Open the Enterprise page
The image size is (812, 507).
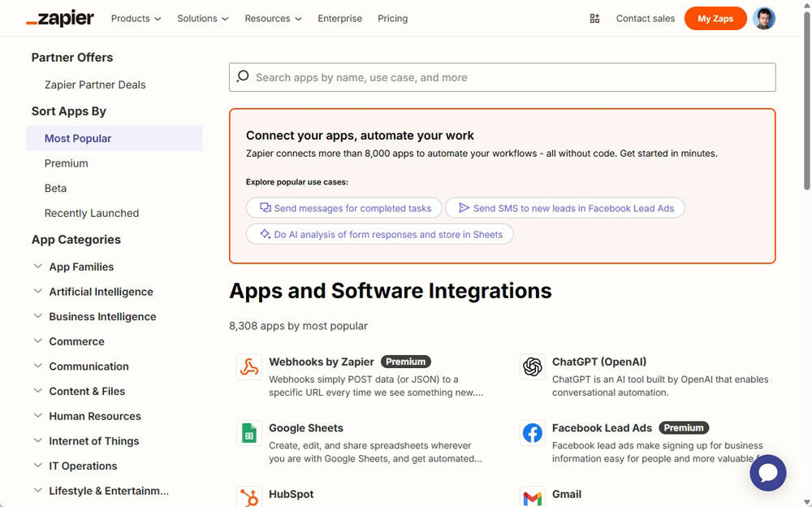pos(339,19)
